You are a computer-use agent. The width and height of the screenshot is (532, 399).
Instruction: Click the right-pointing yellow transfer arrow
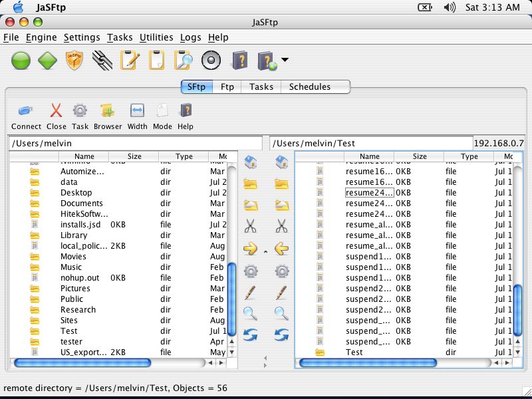tap(251, 249)
